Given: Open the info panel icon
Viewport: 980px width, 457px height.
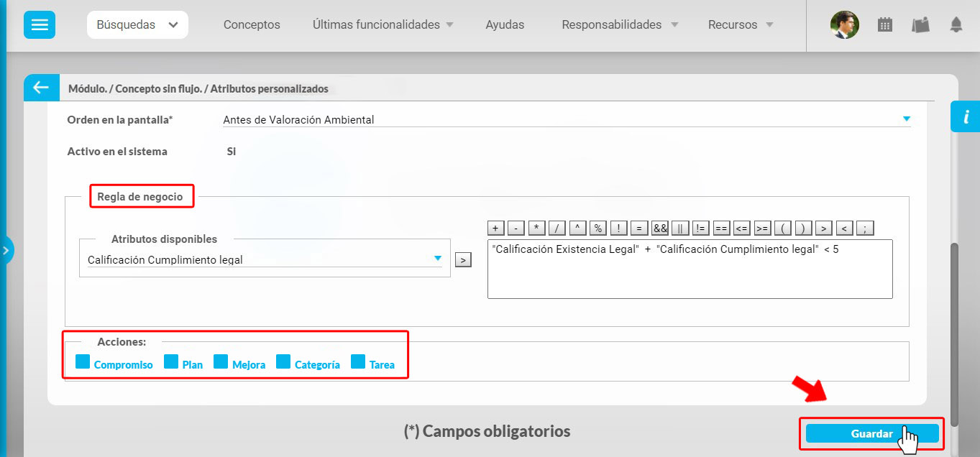Looking at the screenshot, I should [966, 116].
